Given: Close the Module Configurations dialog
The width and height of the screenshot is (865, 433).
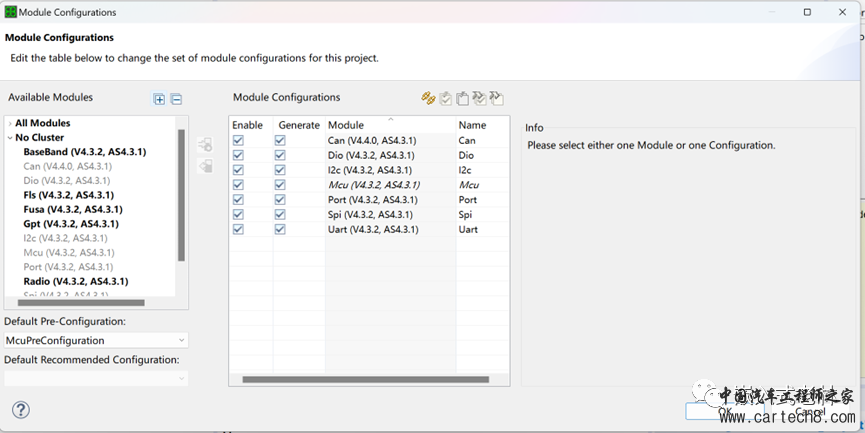Looking at the screenshot, I should [x=842, y=12].
